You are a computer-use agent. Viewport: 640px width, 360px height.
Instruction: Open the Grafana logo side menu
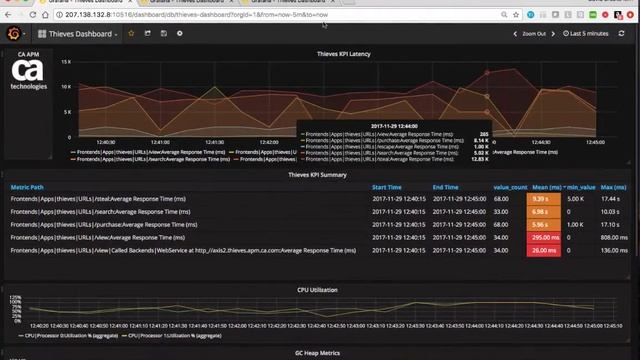[x=14, y=33]
